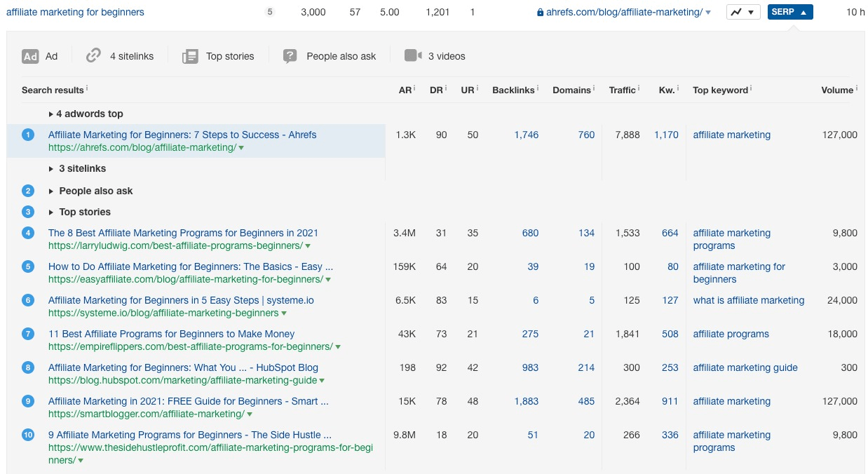The height and width of the screenshot is (474, 868).
Task: Open 'The 8 Best Affiliate Marketing Programs' result
Action: point(183,233)
